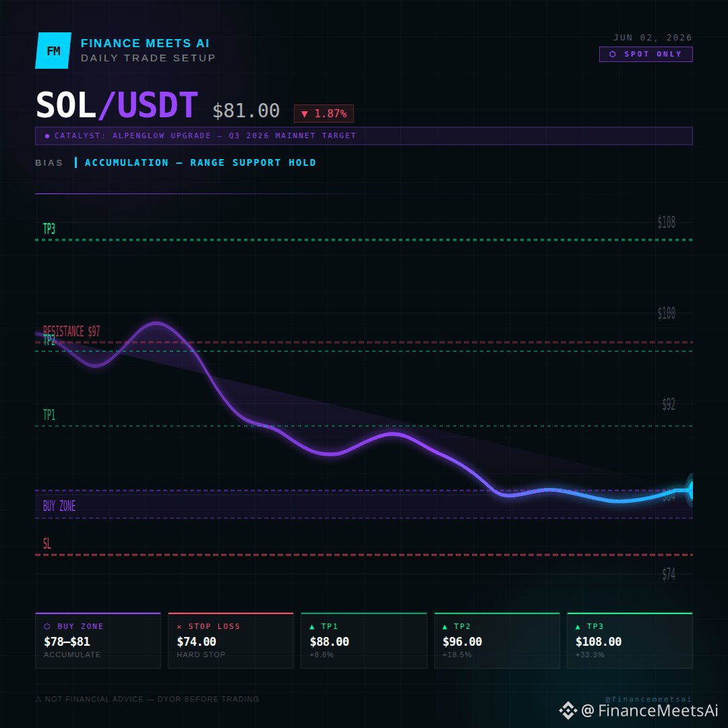Viewport: 728px width, 728px height.
Task: Click the red down-triangle in 1.87% badge
Action: 305,114
